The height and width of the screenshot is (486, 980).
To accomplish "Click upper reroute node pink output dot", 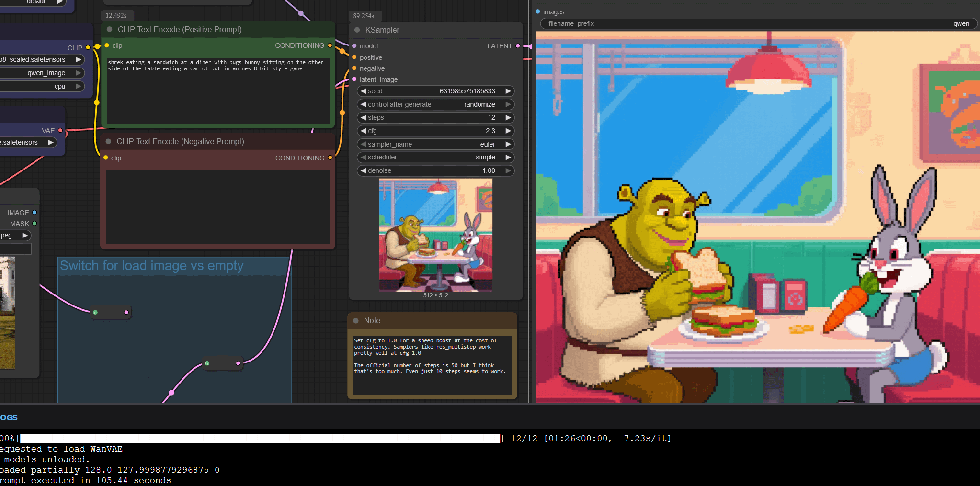I will tap(126, 312).
